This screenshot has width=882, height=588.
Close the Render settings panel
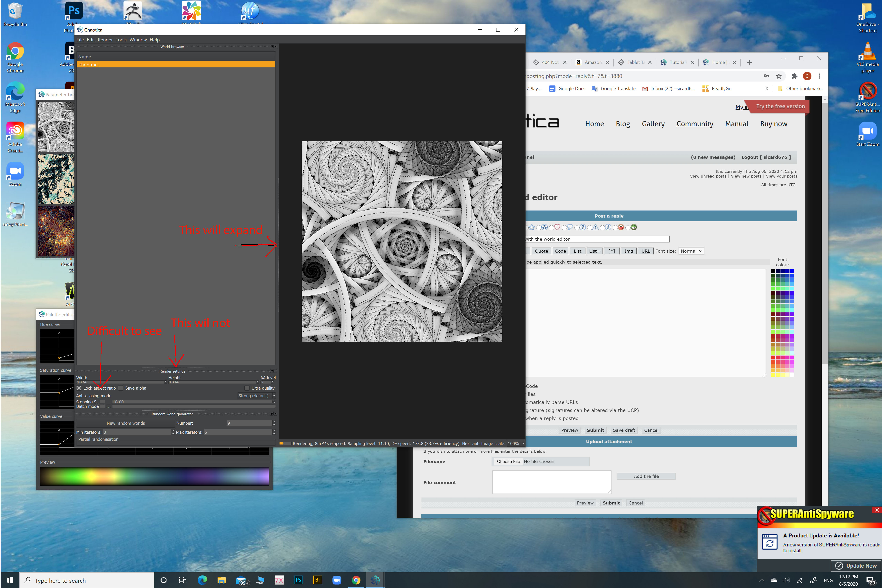click(x=276, y=371)
